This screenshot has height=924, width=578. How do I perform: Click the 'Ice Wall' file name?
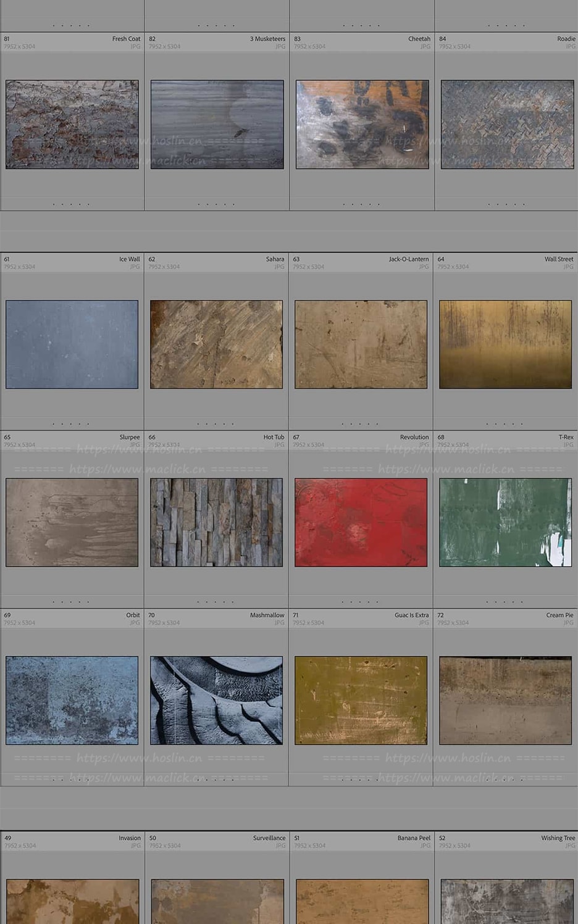pos(130,259)
